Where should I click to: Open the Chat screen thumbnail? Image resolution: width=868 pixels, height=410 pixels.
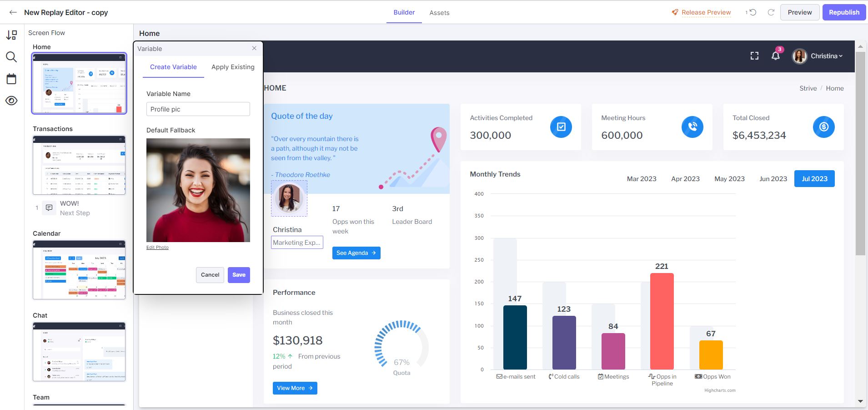click(x=79, y=352)
